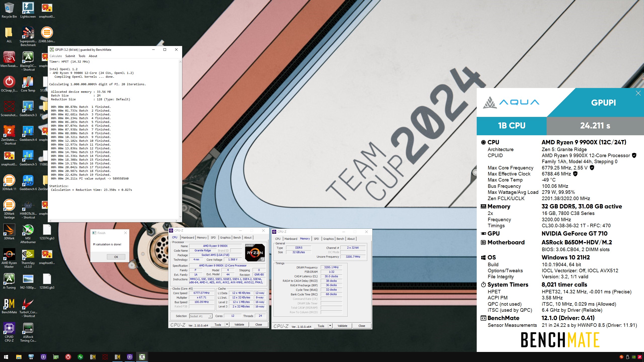
Task: Open Core Temp desktop icon
Action: pos(28,84)
